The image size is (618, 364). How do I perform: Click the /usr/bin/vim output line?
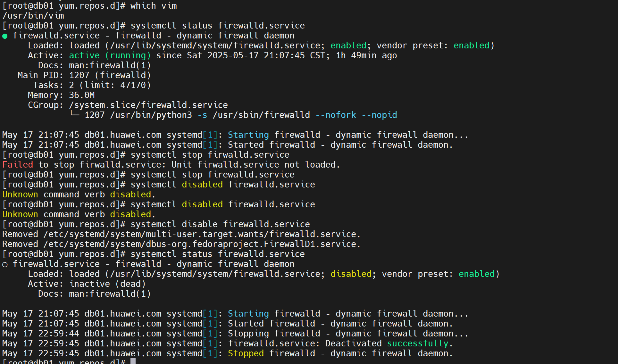[33, 16]
